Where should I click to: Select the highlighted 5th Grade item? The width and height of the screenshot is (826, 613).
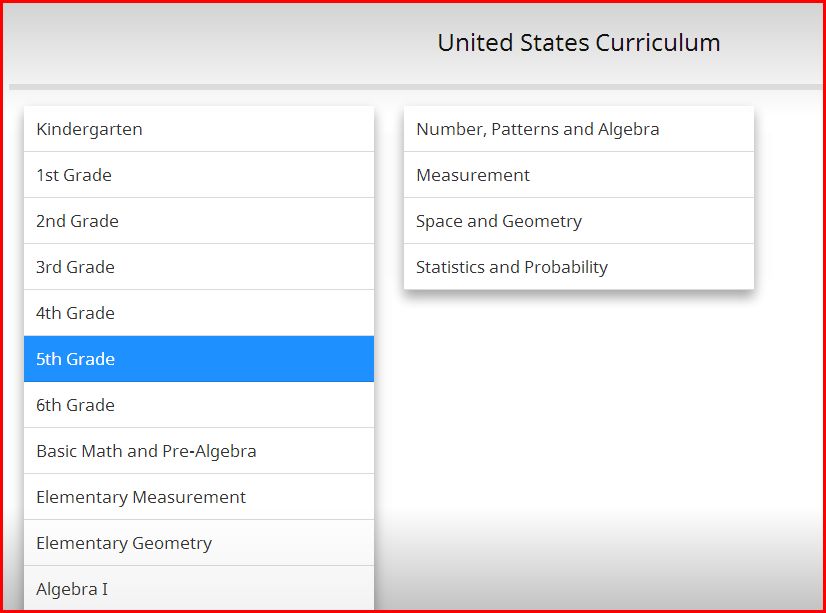199,359
